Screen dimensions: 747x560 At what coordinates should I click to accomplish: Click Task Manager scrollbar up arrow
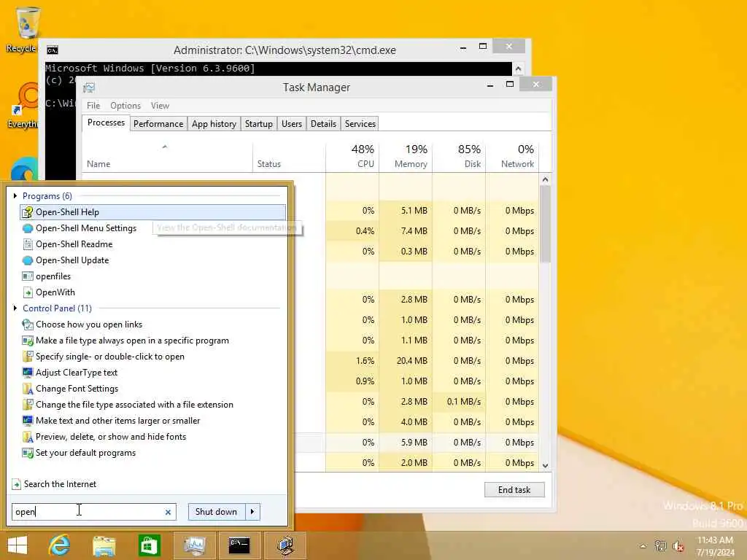tap(546, 179)
